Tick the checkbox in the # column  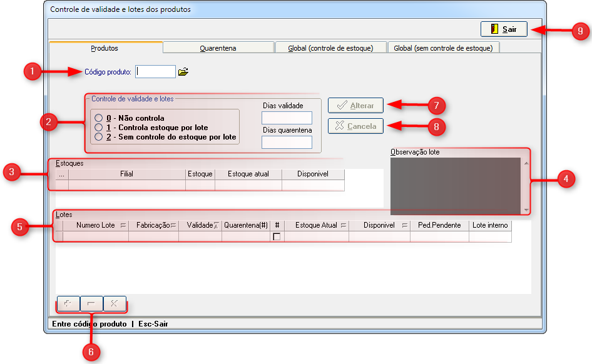click(x=277, y=236)
